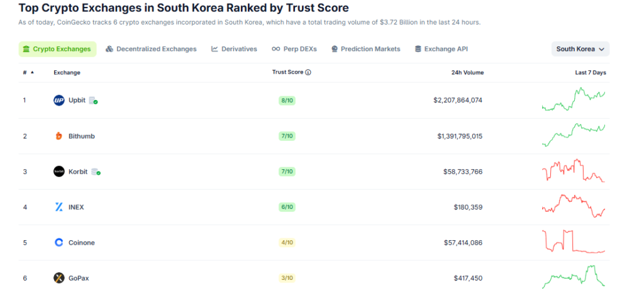The image size is (644, 295).
Task: Click the Coinone exchange logo icon
Action: (x=59, y=242)
